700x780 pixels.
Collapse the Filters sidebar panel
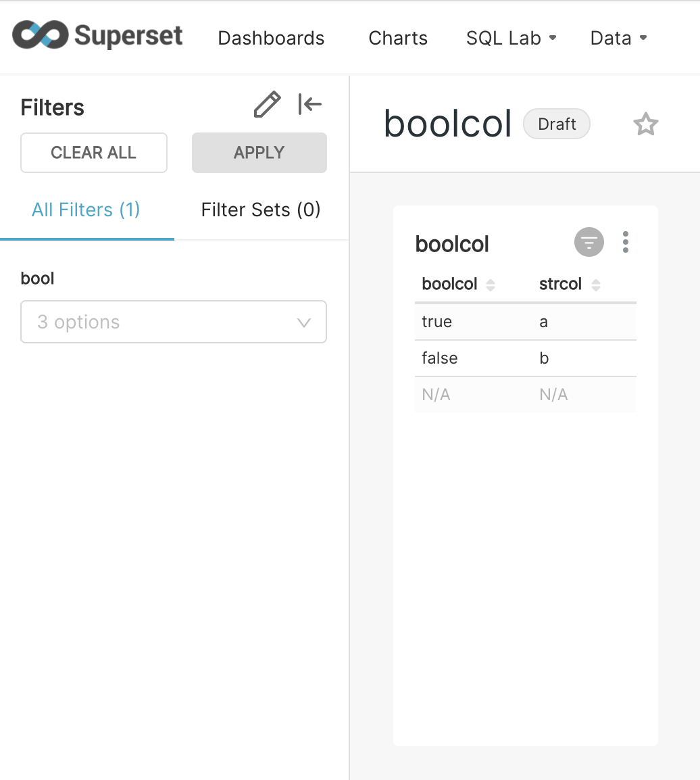tap(310, 105)
